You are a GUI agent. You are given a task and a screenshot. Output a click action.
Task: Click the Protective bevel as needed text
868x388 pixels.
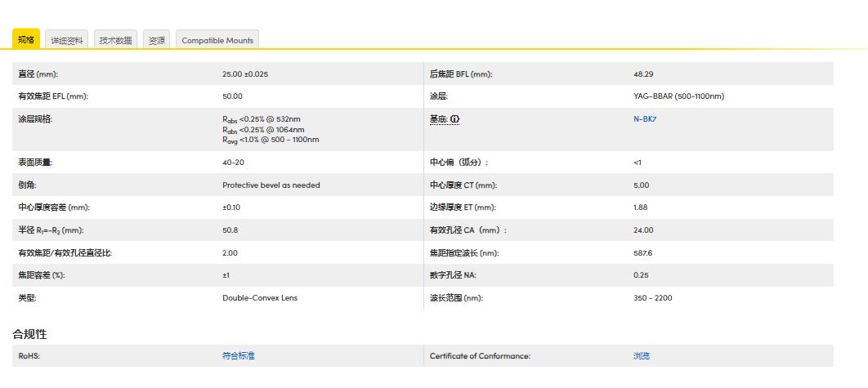coord(271,185)
